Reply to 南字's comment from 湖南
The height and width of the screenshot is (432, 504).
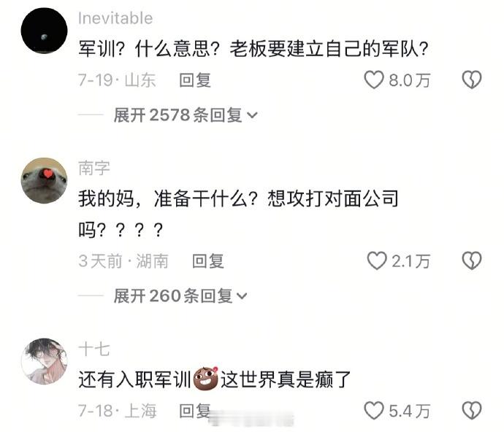click(207, 261)
